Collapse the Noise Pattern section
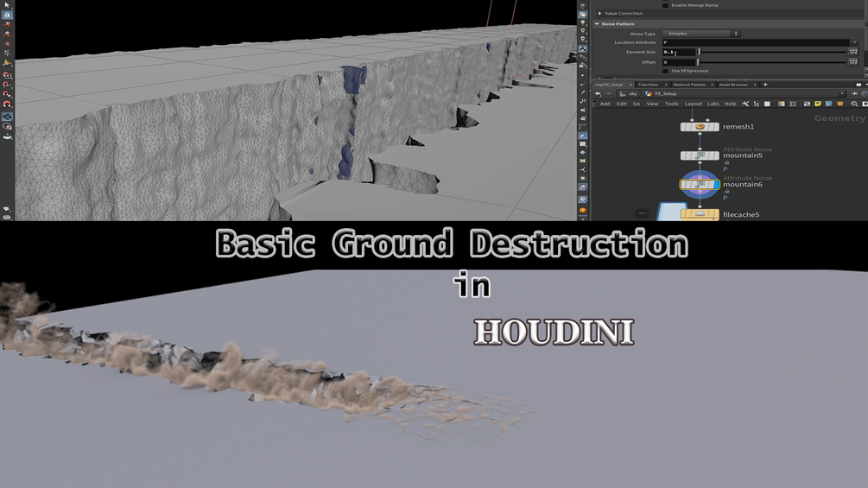This screenshot has height=488, width=868. (x=598, y=24)
